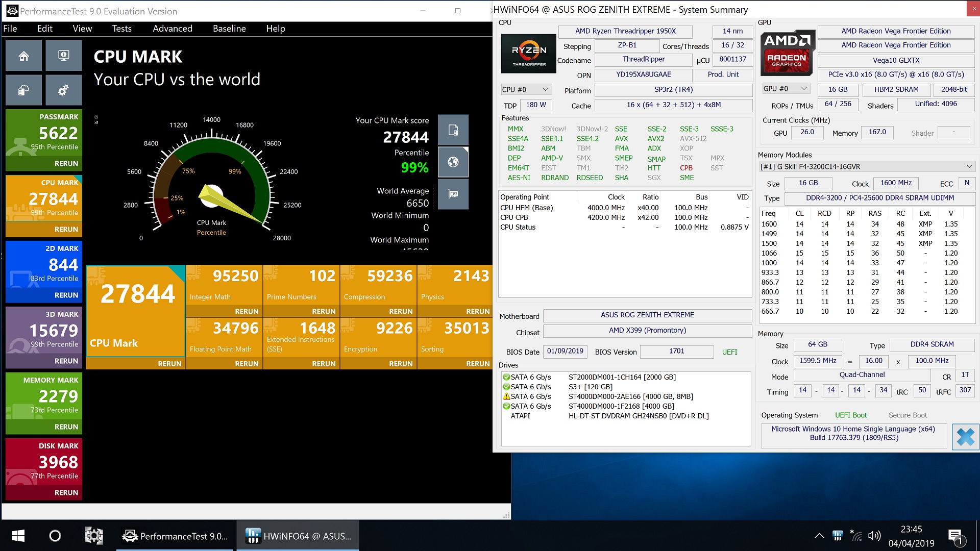980x551 pixels.
Task: Open volume speaker tray icon
Action: point(874,536)
